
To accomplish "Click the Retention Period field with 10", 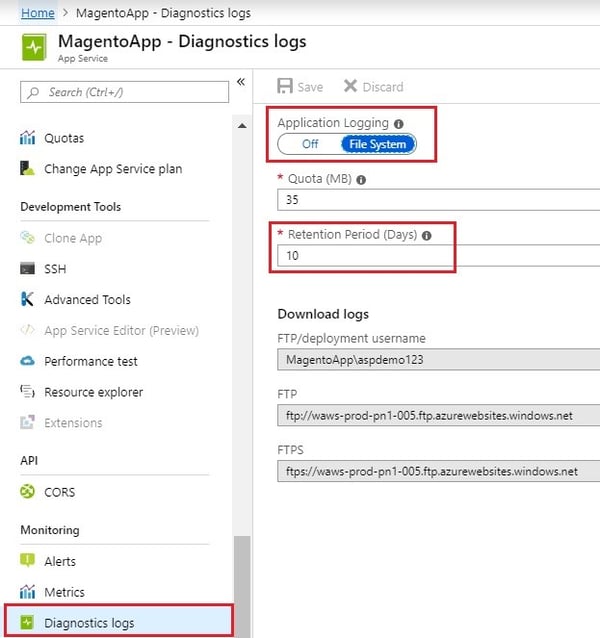I will point(439,256).
